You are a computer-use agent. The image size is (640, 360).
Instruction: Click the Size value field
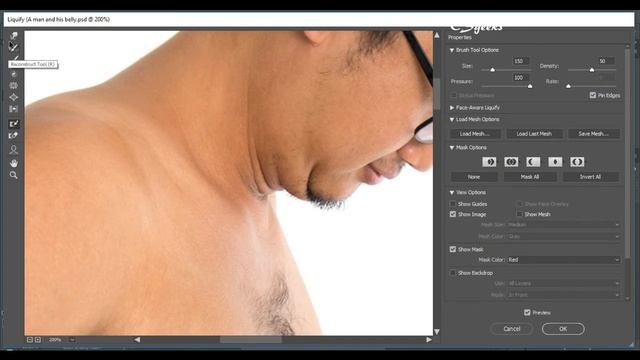pos(521,61)
